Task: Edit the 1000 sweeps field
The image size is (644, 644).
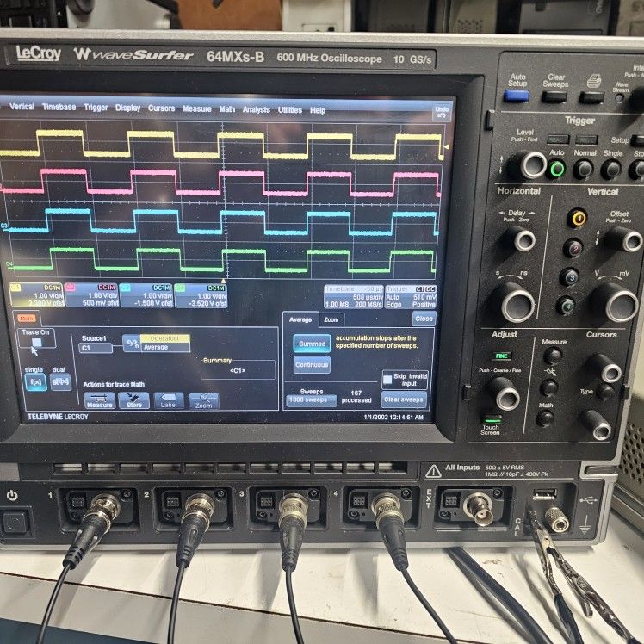Action: click(312, 400)
